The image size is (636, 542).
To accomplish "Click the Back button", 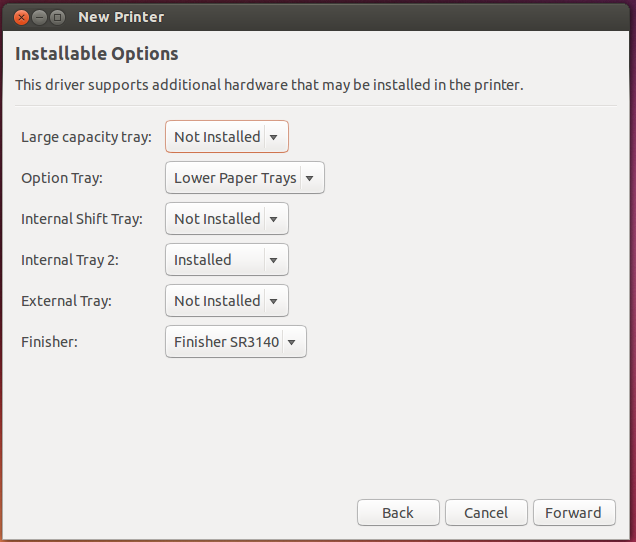I will [x=397, y=513].
